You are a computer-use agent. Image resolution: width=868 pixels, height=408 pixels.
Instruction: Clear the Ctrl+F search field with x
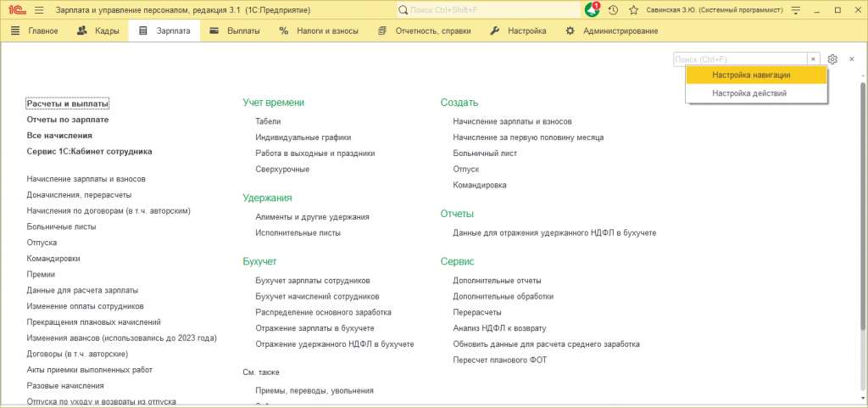click(813, 59)
